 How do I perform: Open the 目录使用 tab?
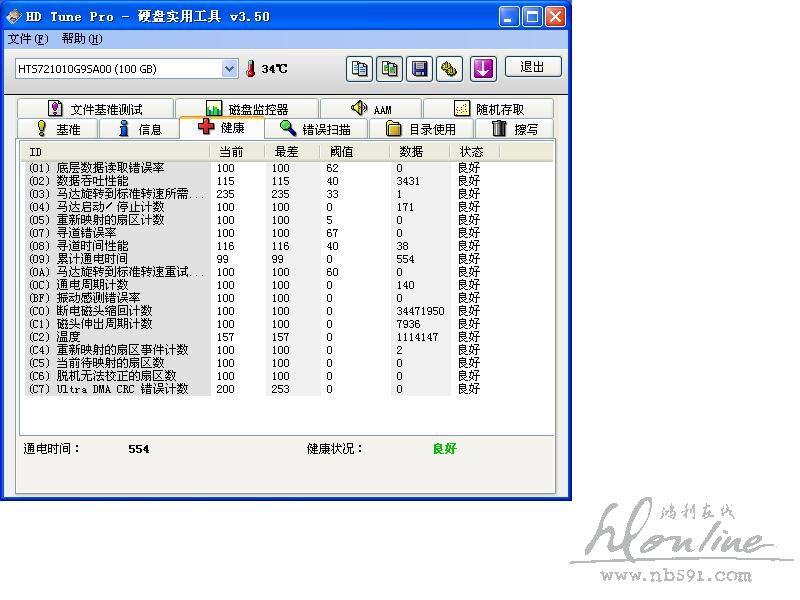(x=421, y=129)
